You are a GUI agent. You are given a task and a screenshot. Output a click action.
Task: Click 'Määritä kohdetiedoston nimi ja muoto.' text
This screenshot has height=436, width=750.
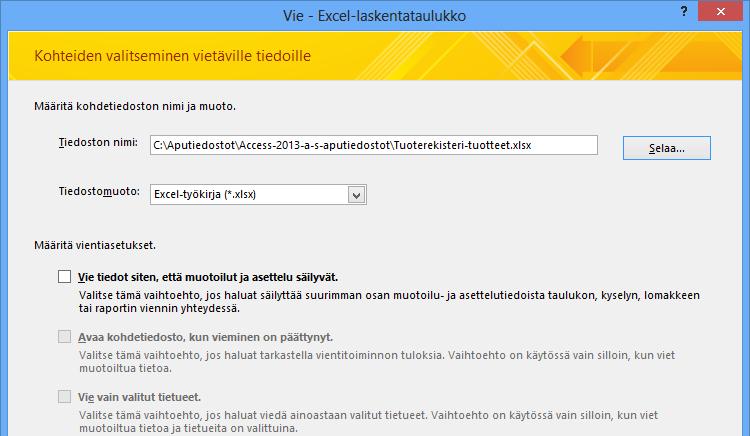click(135, 106)
